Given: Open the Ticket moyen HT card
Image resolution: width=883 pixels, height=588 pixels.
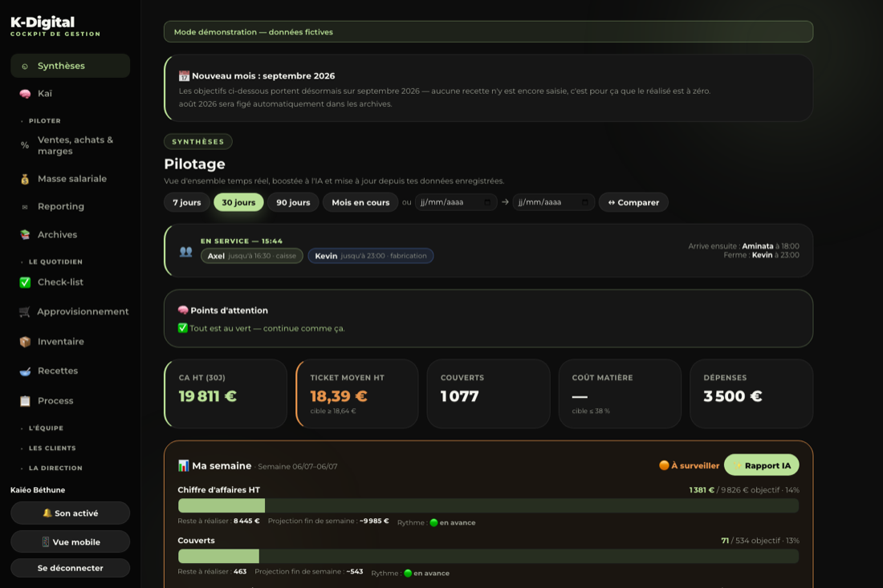Looking at the screenshot, I should click(357, 394).
